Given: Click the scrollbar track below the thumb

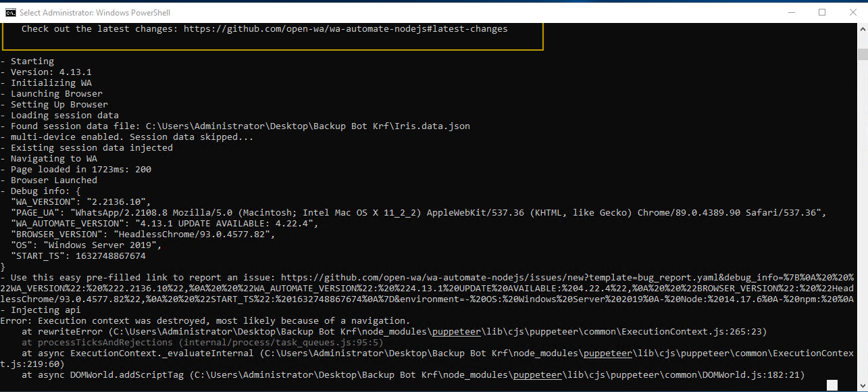Looking at the screenshot, I should [863, 203].
